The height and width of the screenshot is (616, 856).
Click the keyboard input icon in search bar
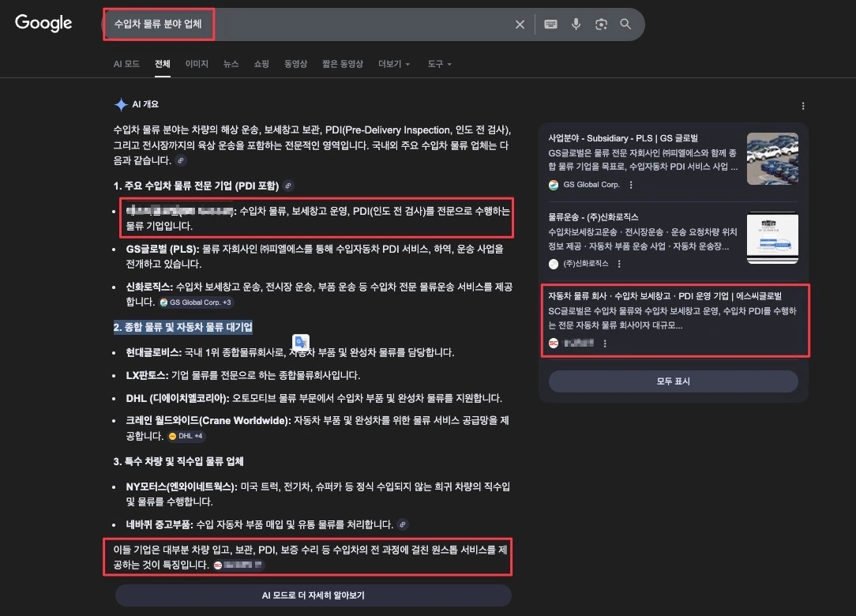click(550, 24)
